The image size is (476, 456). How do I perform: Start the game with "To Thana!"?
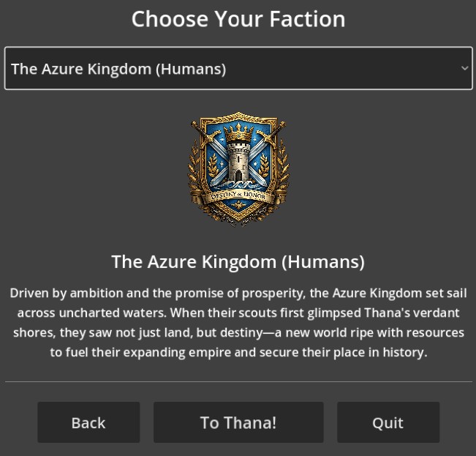(x=238, y=422)
